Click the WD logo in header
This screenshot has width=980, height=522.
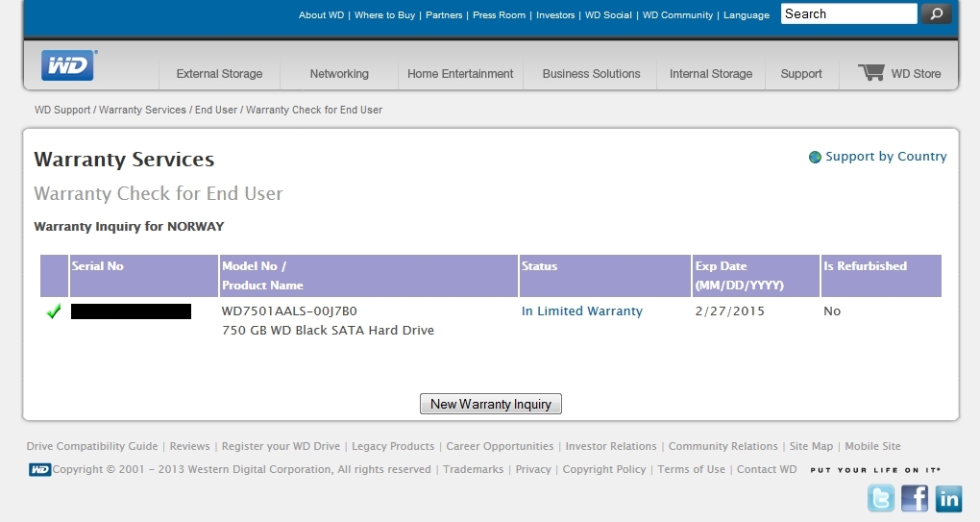click(69, 65)
